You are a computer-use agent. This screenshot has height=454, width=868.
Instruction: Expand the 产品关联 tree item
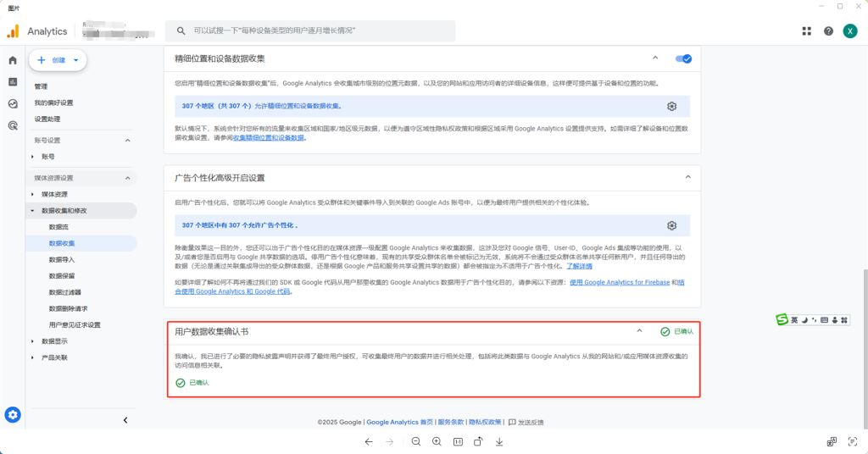[x=32, y=357]
